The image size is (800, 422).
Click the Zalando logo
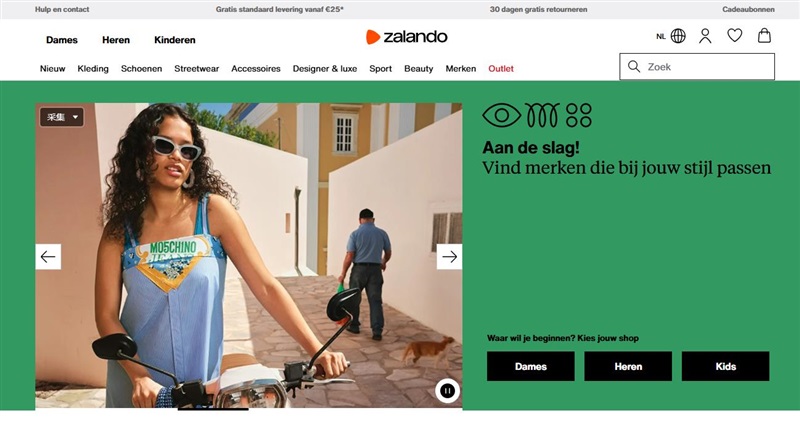tap(407, 37)
